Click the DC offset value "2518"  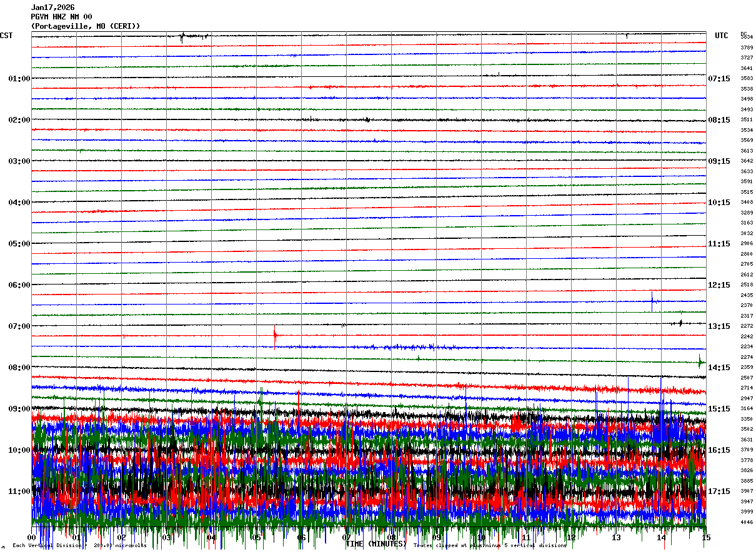[x=747, y=285]
